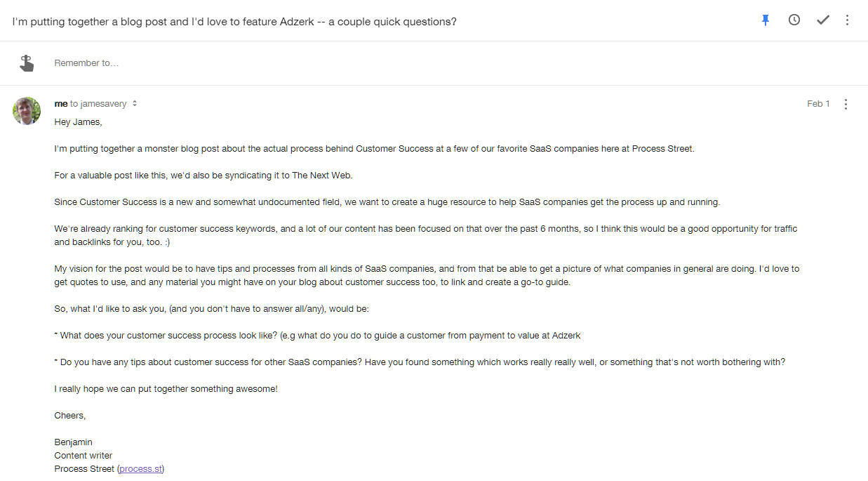This screenshot has height=481, width=868.
Task: Click the 'Cheers,' sign-off text
Action: (x=70, y=416)
